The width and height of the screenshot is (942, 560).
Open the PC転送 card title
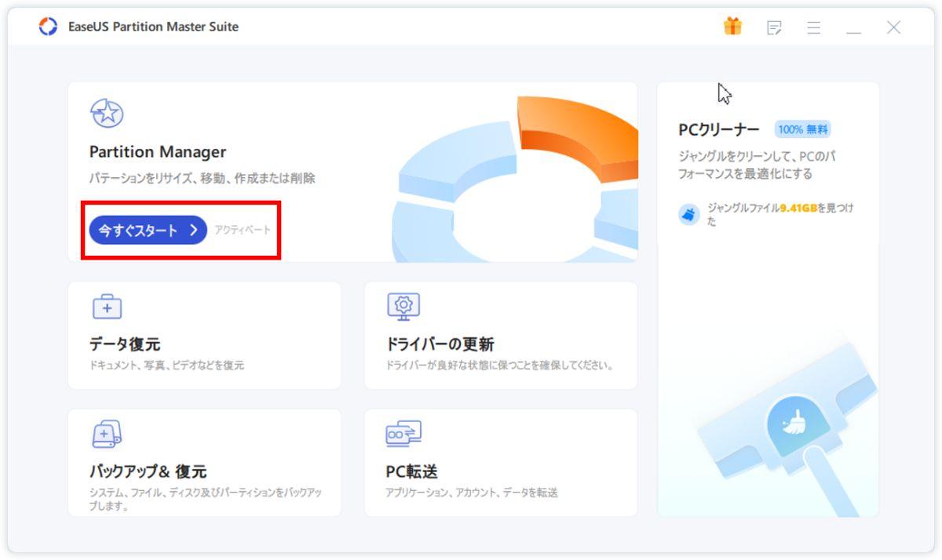(x=411, y=471)
